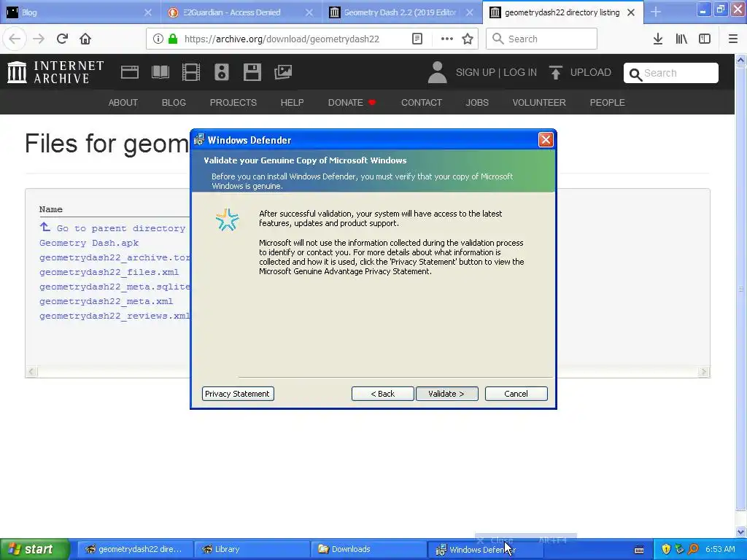This screenshot has height=560, width=747.
Task: Open the Images icon
Action: click(x=282, y=72)
